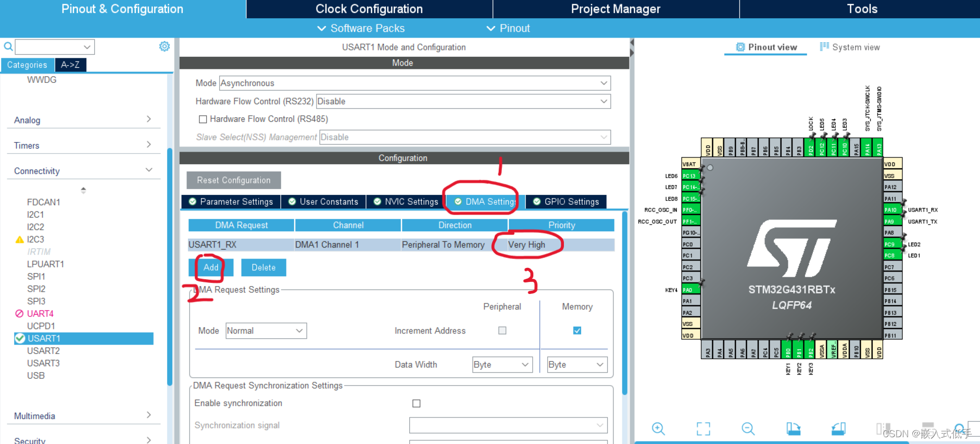
Task: Click the PC8 LED1 pin on chip
Action: coord(893,255)
